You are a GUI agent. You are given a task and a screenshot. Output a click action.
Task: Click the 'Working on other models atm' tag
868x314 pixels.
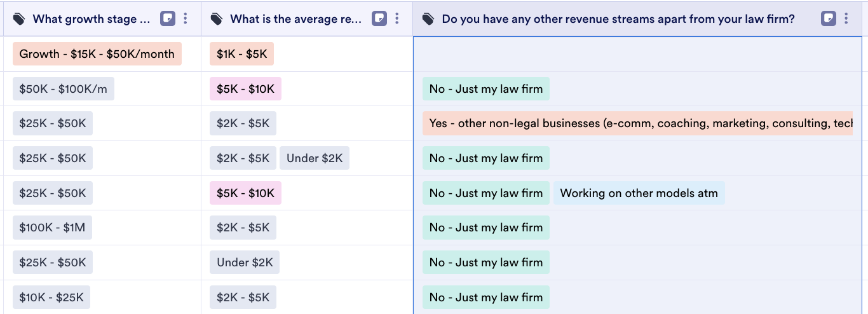639,193
